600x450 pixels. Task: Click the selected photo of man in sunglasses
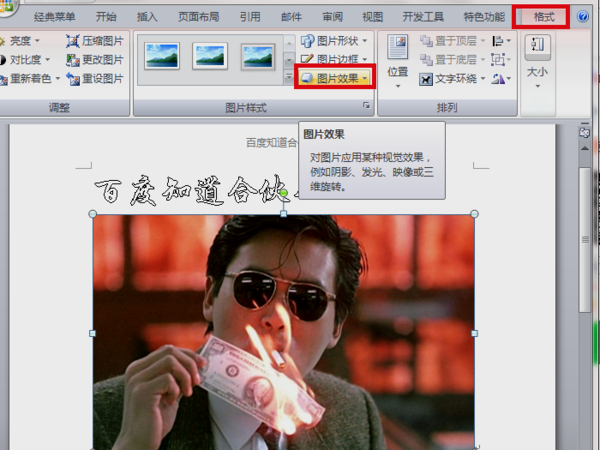pyautogui.click(x=284, y=332)
